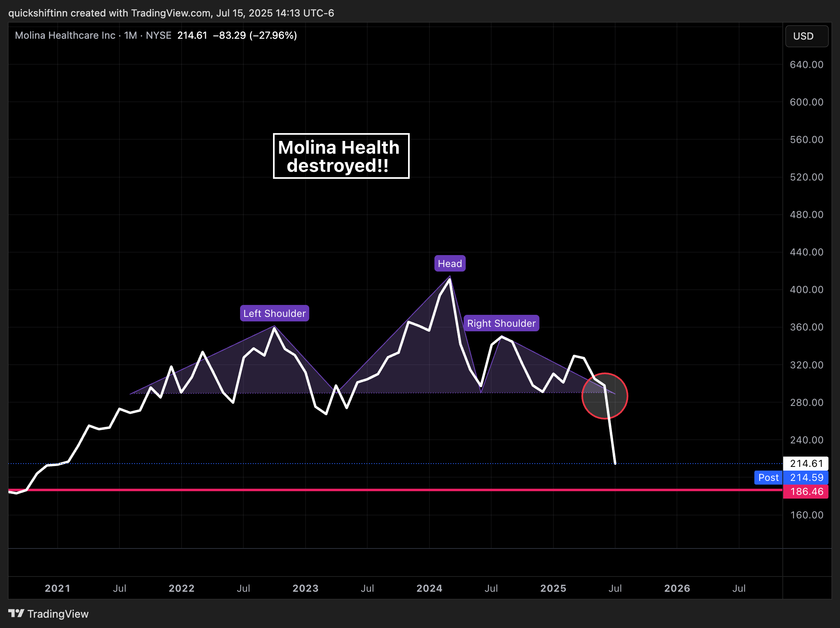Click the 2024 time axis label
This screenshot has height=628, width=840.
(429, 588)
